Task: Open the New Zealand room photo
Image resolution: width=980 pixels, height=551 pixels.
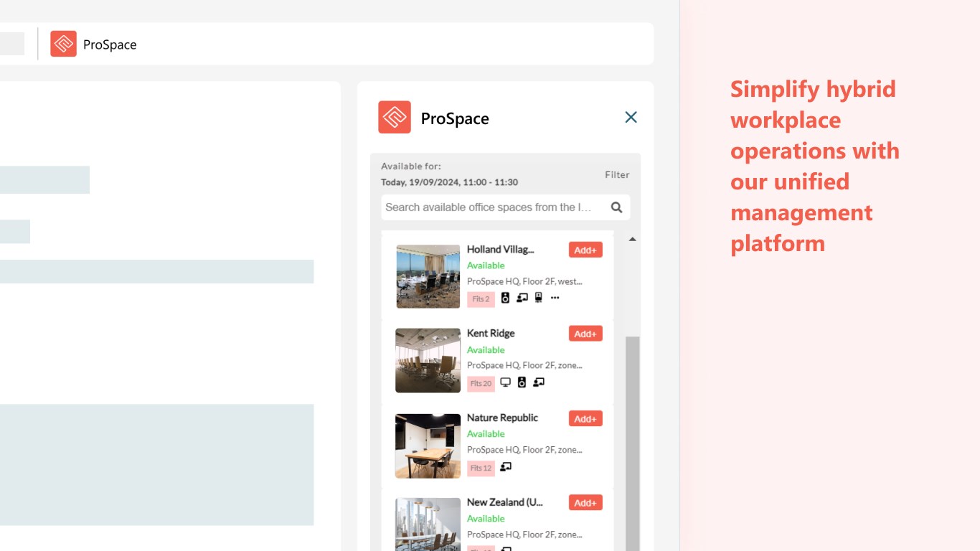Action: pos(428,524)
